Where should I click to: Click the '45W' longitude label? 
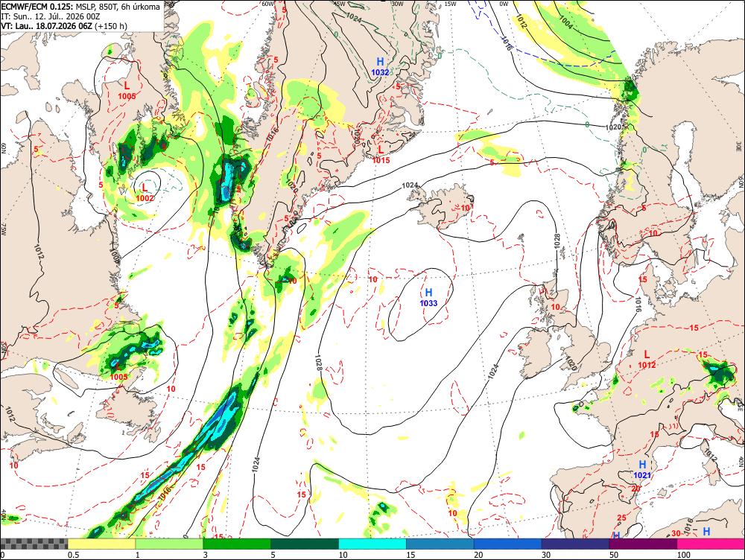(339, 4)
